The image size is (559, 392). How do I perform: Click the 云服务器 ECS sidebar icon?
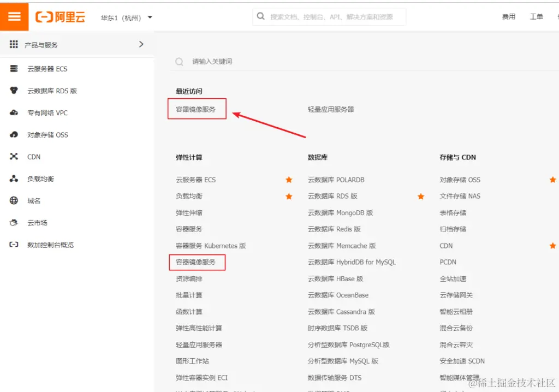[14, 68]
